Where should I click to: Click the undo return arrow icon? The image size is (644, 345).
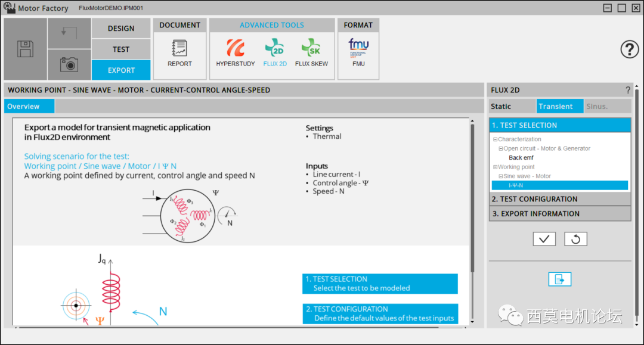69,33
